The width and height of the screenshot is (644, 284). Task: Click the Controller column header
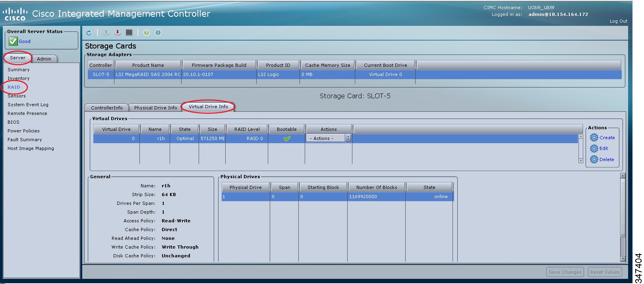coord(101,65)
